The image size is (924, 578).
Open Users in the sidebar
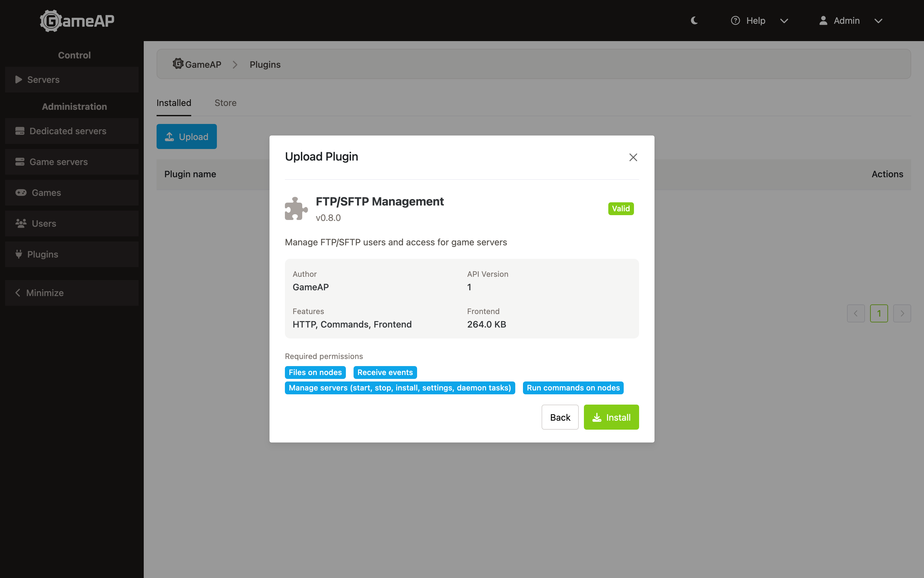click(x=72, y=223)
